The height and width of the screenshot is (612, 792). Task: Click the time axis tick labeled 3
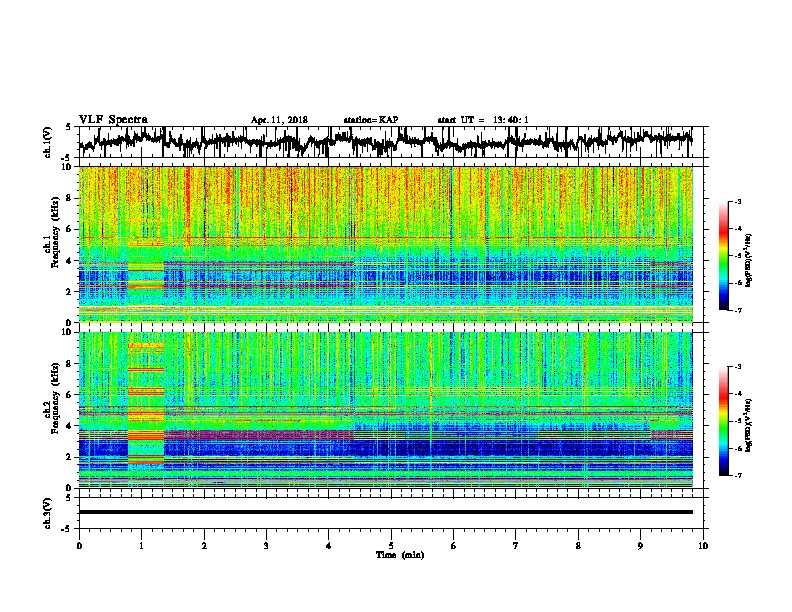266,546
